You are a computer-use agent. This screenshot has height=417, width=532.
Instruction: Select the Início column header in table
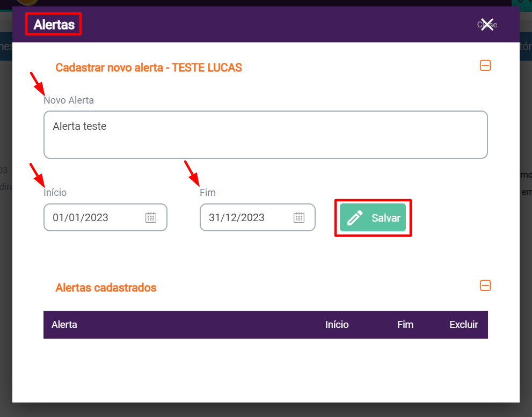pos(337,325)
